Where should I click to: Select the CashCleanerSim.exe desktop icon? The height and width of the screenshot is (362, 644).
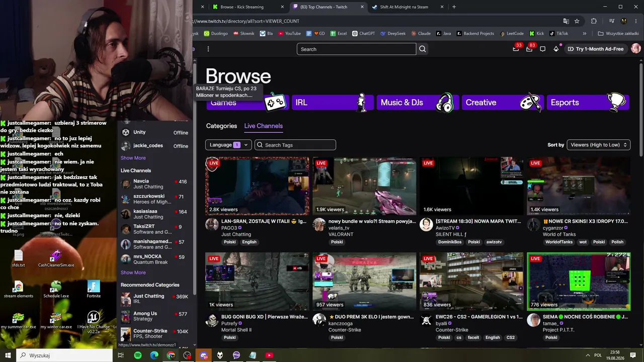[x=56, y=258]
